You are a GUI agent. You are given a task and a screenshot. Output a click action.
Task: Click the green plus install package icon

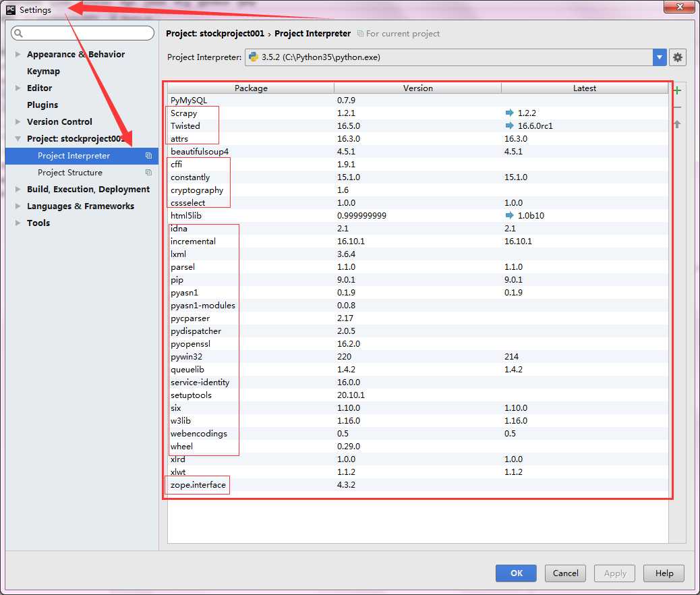pyautogui.click(x=677, y=90)
